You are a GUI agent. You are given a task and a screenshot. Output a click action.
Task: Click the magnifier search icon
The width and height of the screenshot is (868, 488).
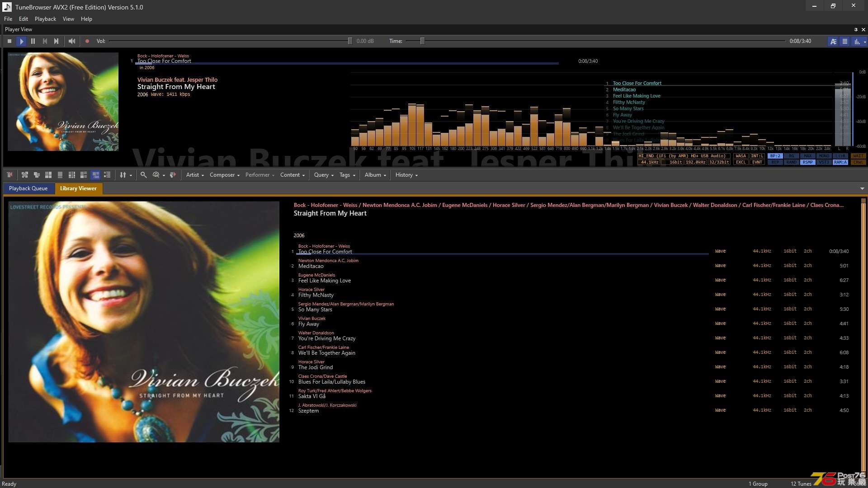pyautogui.click(x=143, y=175)
